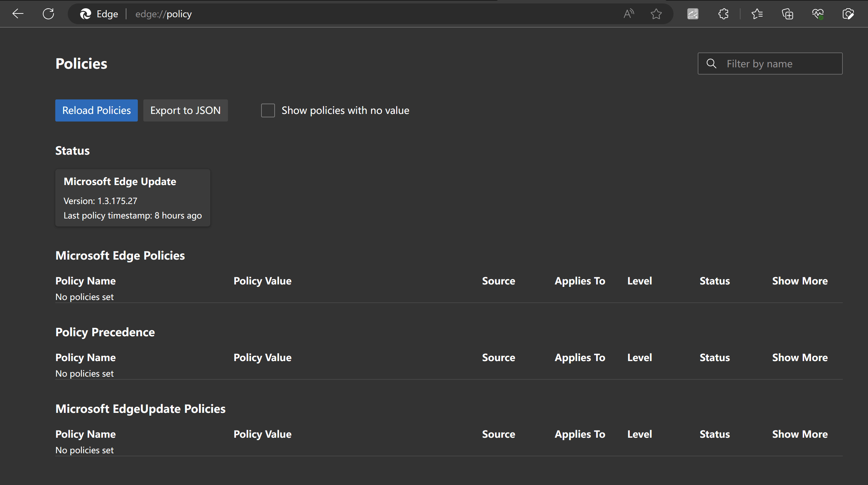Click Status column header in Microsoft Edge Policies

pyautogui.click(x=715, y=281)
